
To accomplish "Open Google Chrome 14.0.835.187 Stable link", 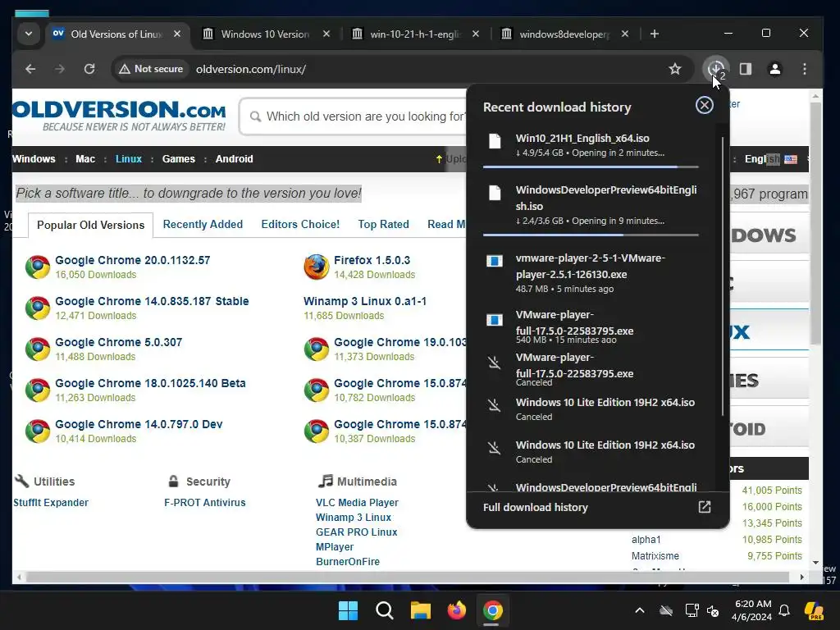I will point(152,301).
